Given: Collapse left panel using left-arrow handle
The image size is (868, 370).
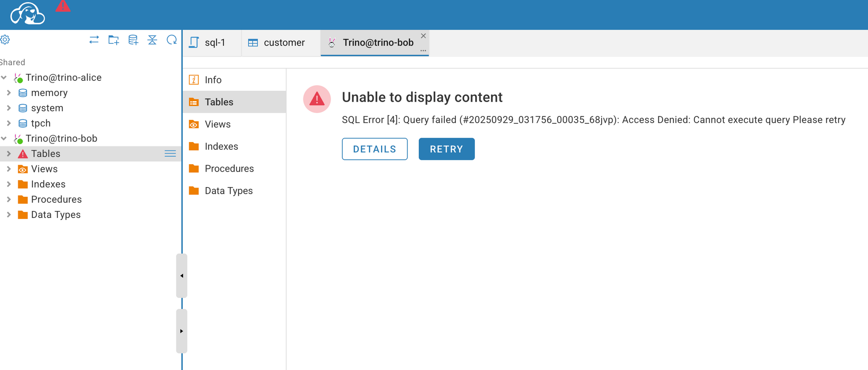Looking at the screenshot, I should pos(182,276).
